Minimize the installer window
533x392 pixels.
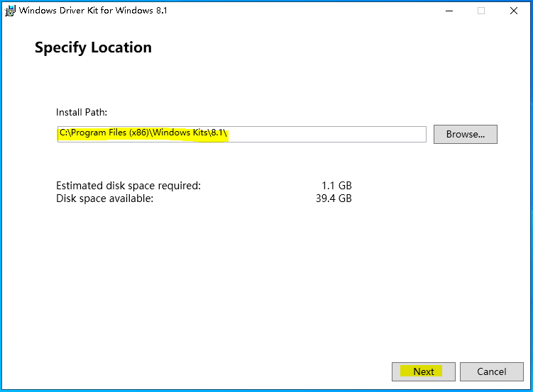(449, 11)
